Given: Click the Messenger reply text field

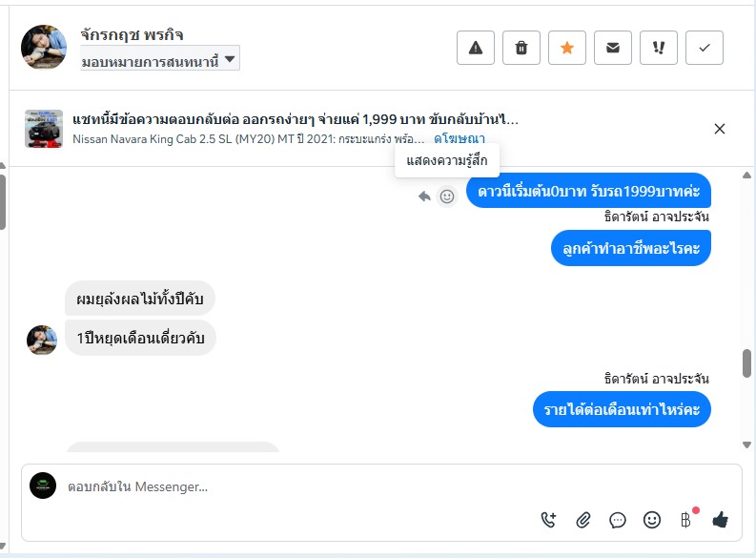Looking at the screenshot, I should (x=286, y=486).
